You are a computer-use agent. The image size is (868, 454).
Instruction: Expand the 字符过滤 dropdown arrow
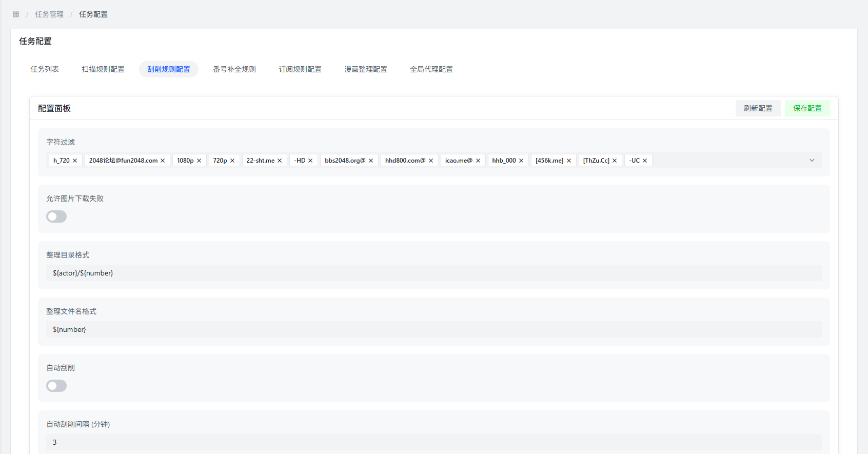[812, 161]
